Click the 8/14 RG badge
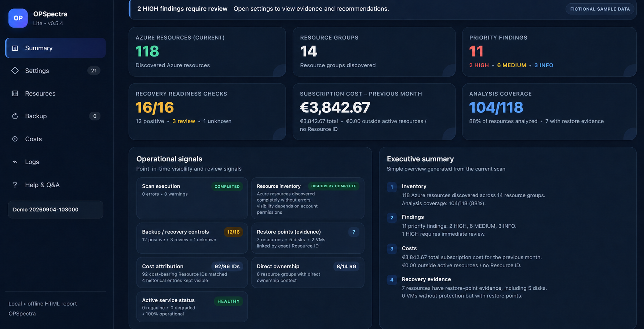 point(347,267)
